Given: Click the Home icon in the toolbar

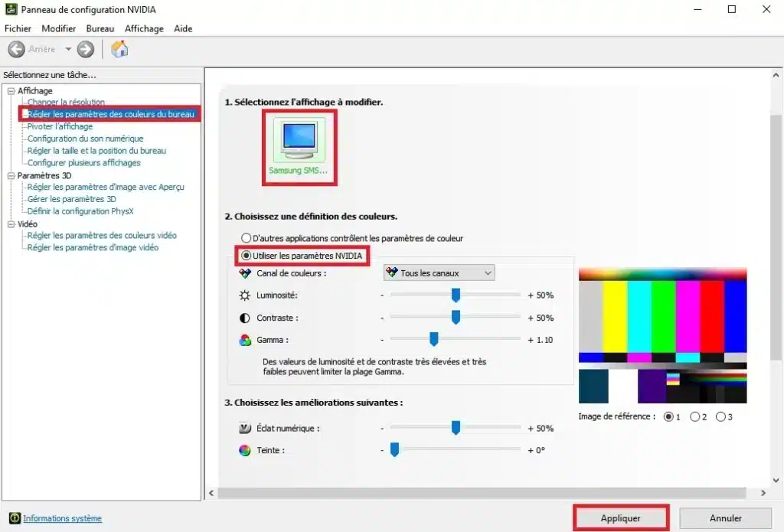Looking at the screenshot, I should point(119,48).
